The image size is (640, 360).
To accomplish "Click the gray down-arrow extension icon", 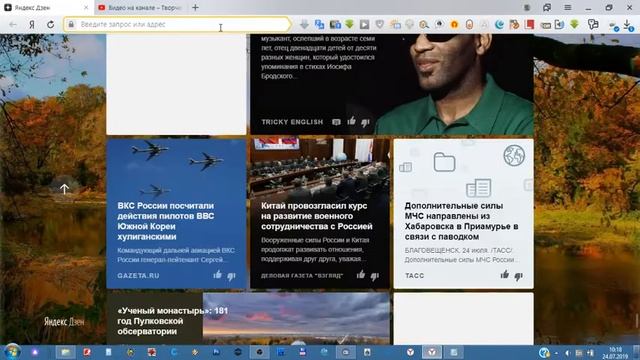I will coord(304,24).
